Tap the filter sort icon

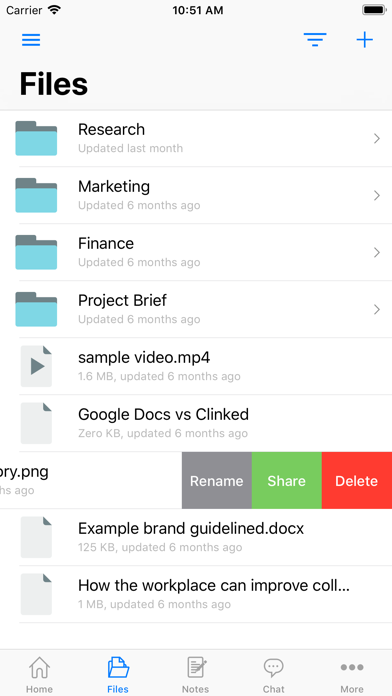coord(315,40)
